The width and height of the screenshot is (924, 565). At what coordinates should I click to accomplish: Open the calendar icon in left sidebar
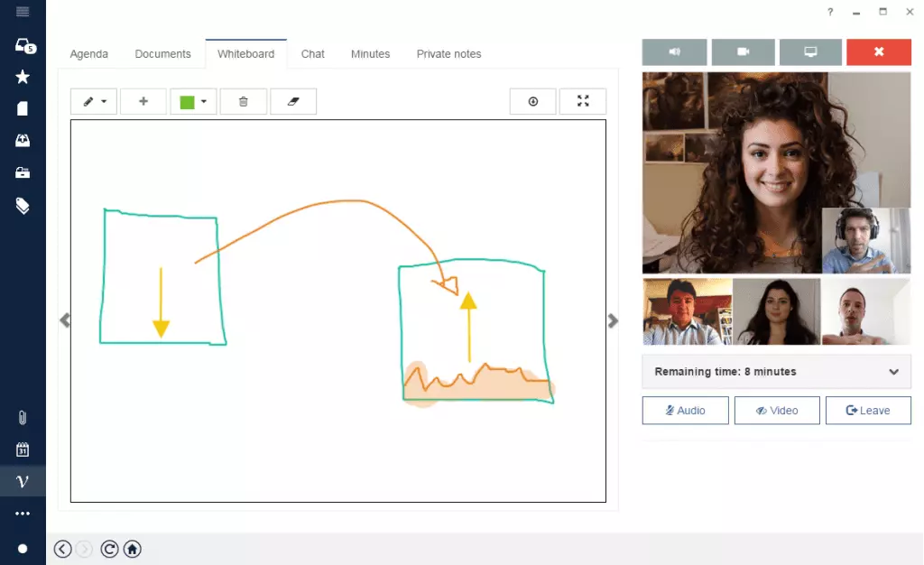pyautogui.click(x=23, y=449)
